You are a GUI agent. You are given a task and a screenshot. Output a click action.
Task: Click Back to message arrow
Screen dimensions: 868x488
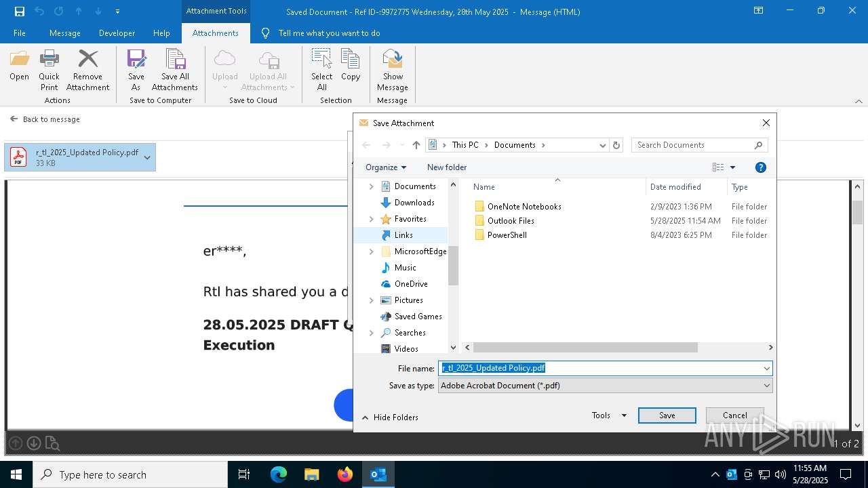point(14,119)
